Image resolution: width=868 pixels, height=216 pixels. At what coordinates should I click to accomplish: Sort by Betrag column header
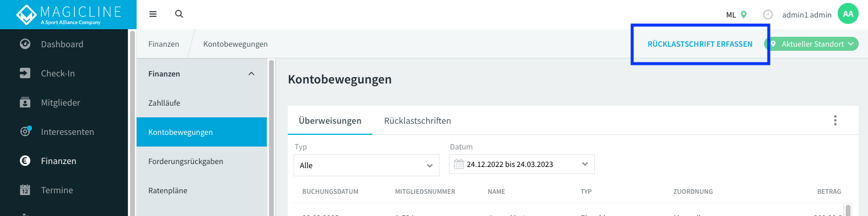click(829, 191)
